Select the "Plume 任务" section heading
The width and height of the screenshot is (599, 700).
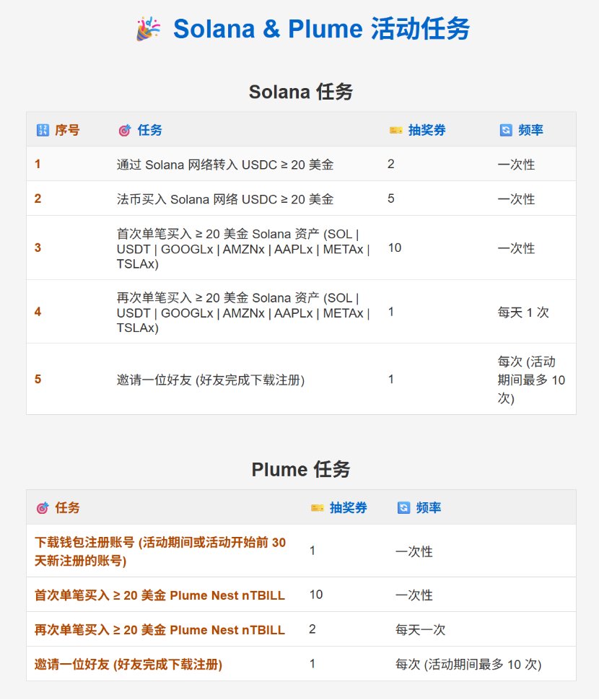300,470
